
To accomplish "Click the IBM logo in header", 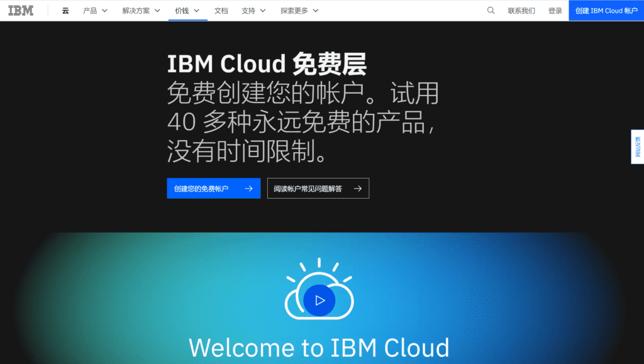I will (x=21, y=11).
